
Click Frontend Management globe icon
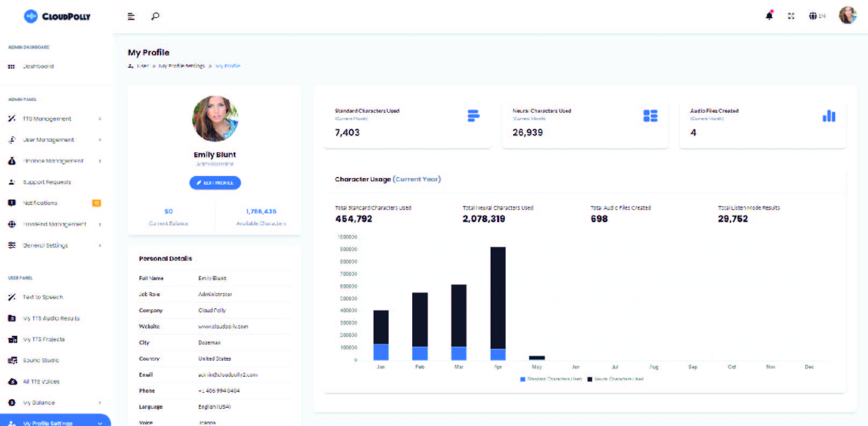(12, 224)
